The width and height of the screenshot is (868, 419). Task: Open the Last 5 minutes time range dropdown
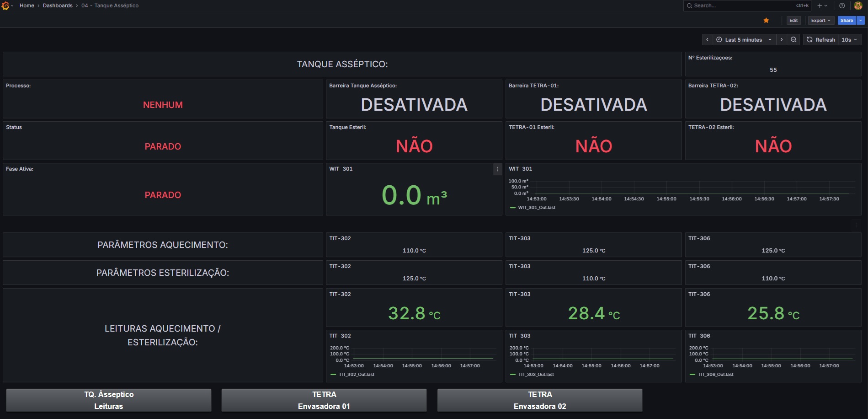[x=743, y=40]
